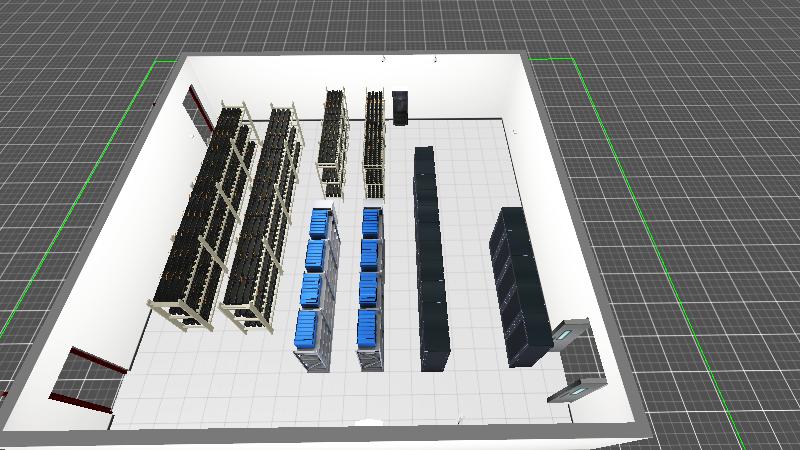
Task: Click the red-framed doorway in lower-left wall
Action: point(89,380)
